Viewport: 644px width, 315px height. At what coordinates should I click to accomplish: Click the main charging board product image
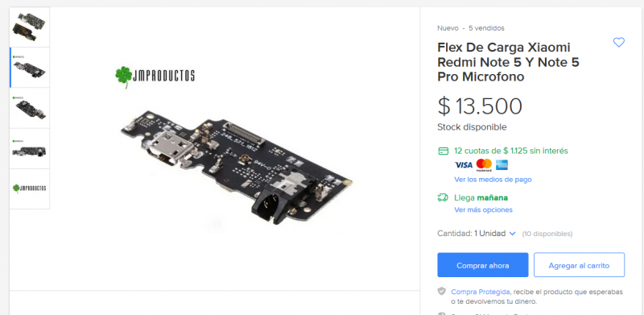tap(237, 167)
